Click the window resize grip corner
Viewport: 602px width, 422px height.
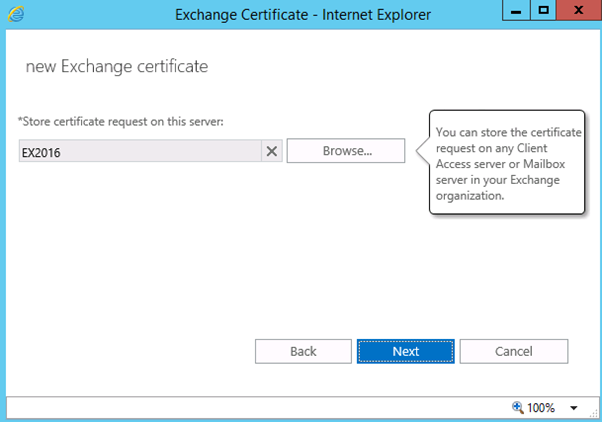coord(594,414)
